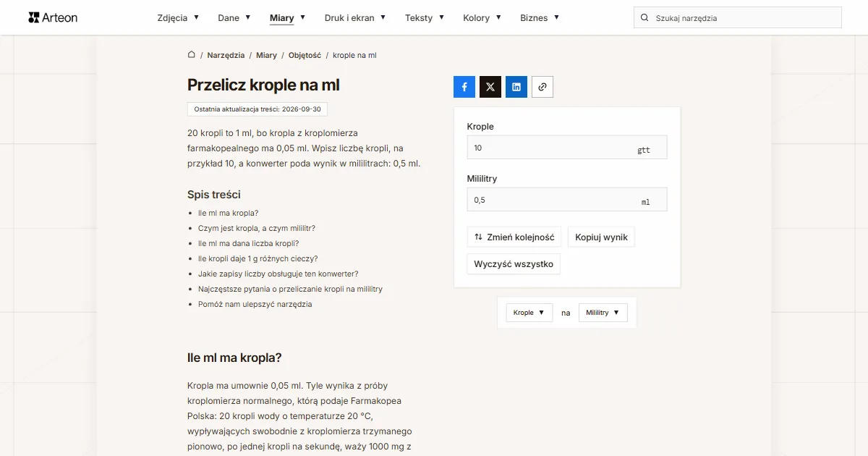
Task: Click the Mililitry input field
Action: pyautogui.click(x=567, y=200)
